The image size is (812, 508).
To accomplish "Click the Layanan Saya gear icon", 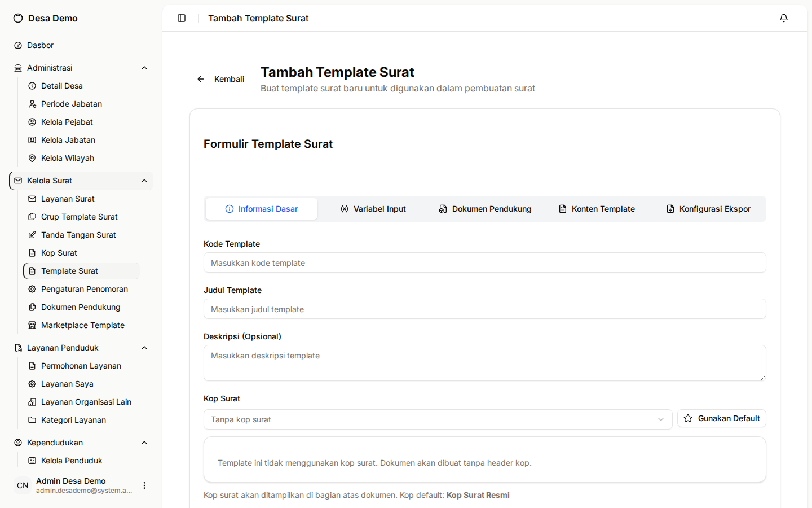I will click(x=32, y=384).
